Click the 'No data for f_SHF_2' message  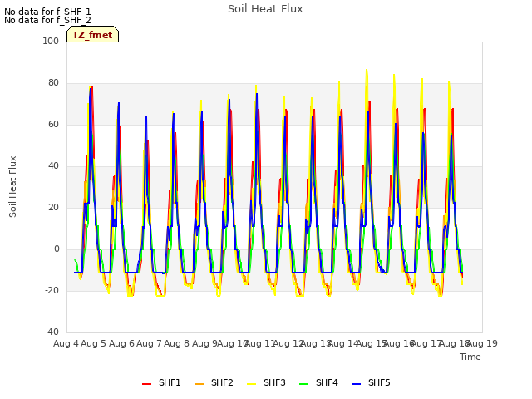47,20
